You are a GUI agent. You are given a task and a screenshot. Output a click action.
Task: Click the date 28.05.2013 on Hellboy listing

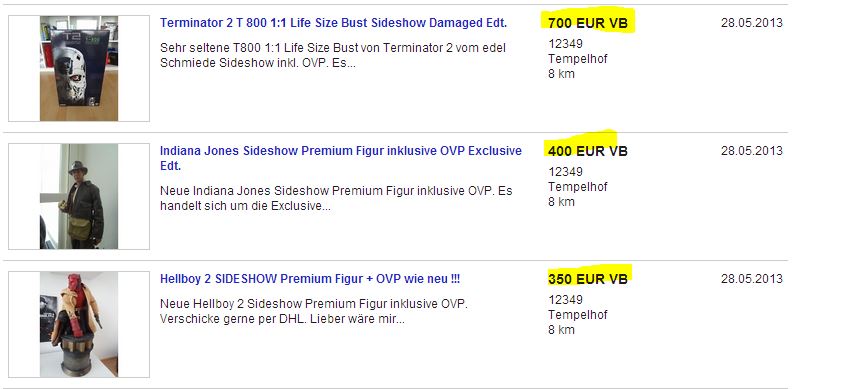751,279
